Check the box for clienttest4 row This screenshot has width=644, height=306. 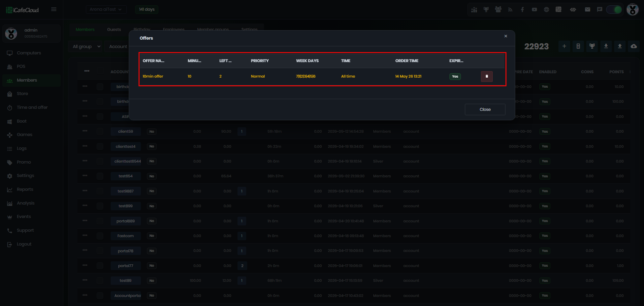coord(100,146)
